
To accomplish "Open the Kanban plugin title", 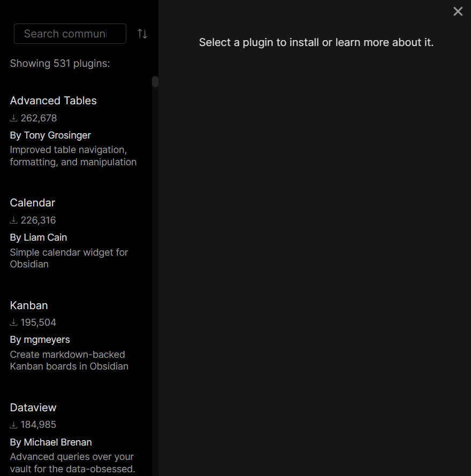I will [29, 305].
